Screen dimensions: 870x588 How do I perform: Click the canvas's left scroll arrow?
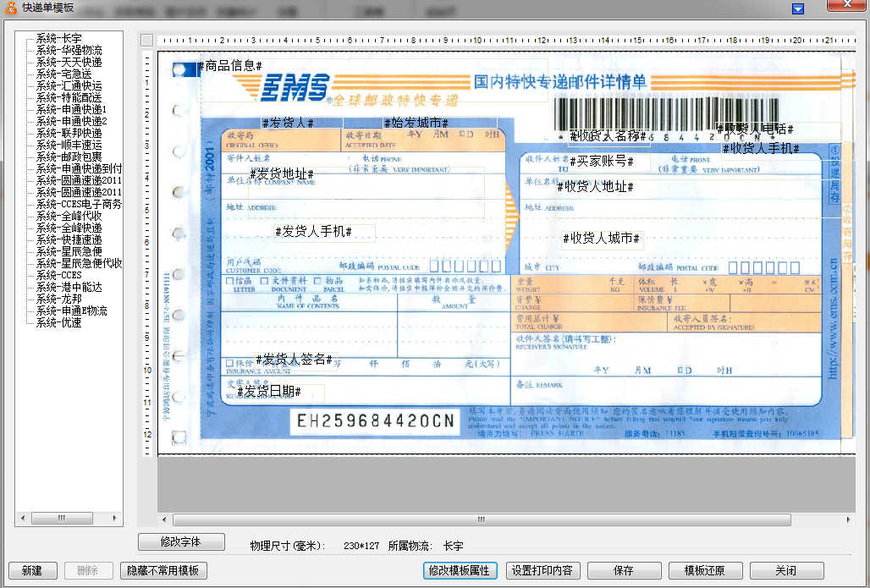pyautogui.click(x=164, y=519)
